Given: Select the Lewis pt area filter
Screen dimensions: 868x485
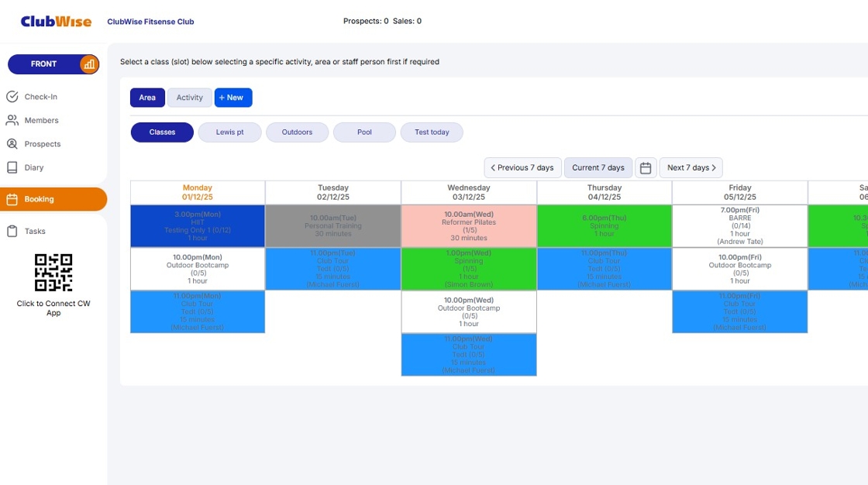Looking at the screenshot, I should 229,132.
